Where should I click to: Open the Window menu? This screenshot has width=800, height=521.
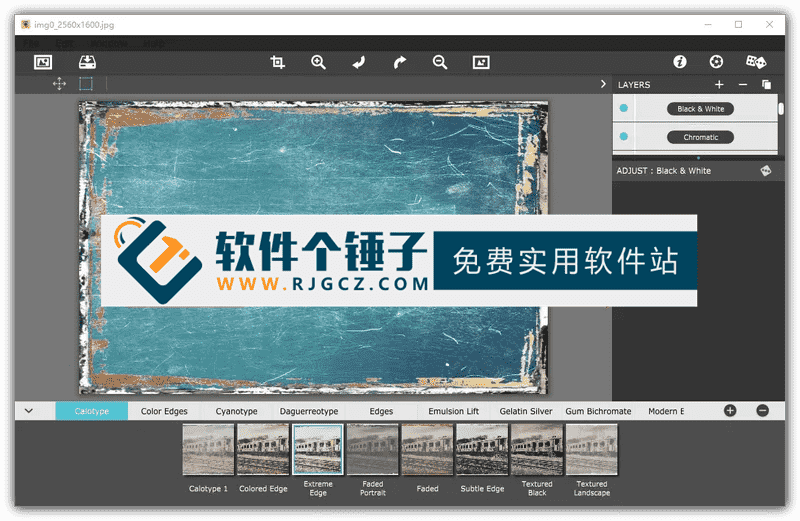pos(108,43)
